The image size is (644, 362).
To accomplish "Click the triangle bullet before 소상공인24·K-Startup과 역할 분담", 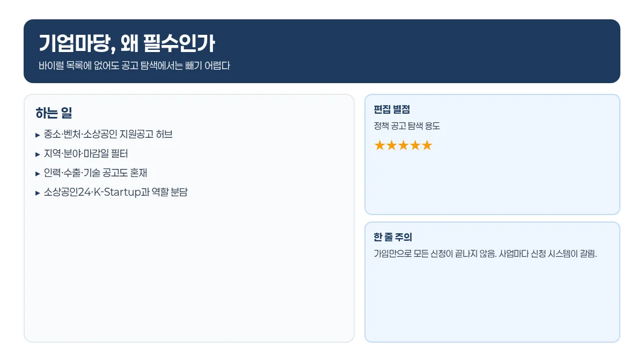I will point(38,193).
